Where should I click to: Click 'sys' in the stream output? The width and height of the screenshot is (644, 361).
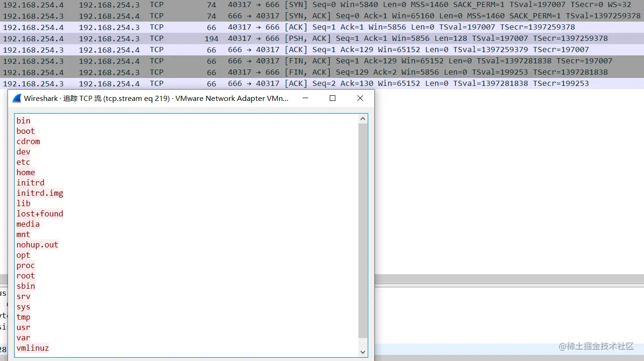pos(23,307)
